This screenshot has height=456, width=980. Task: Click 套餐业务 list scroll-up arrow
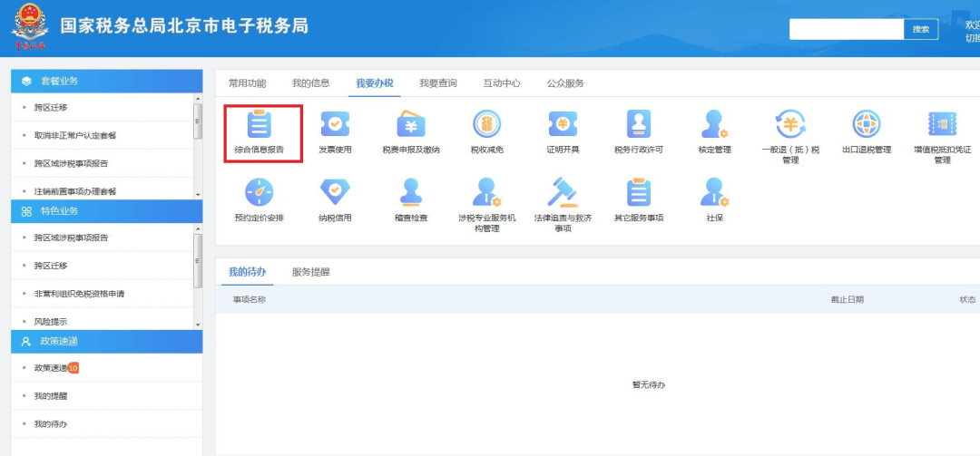click(198, 98)
